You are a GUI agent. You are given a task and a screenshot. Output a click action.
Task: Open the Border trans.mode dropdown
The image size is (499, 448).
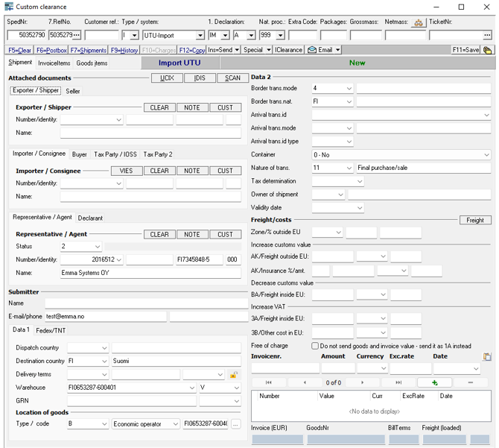349,89
